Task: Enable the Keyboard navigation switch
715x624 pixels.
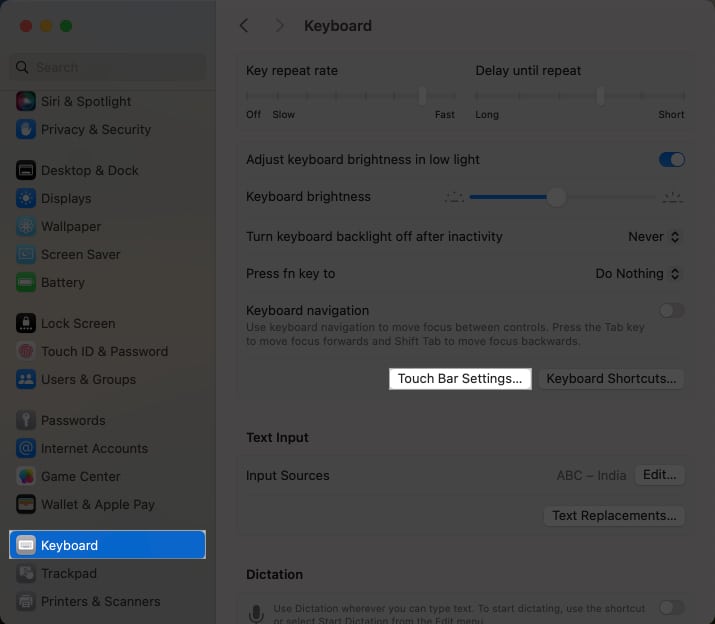Action: point(671,311)
